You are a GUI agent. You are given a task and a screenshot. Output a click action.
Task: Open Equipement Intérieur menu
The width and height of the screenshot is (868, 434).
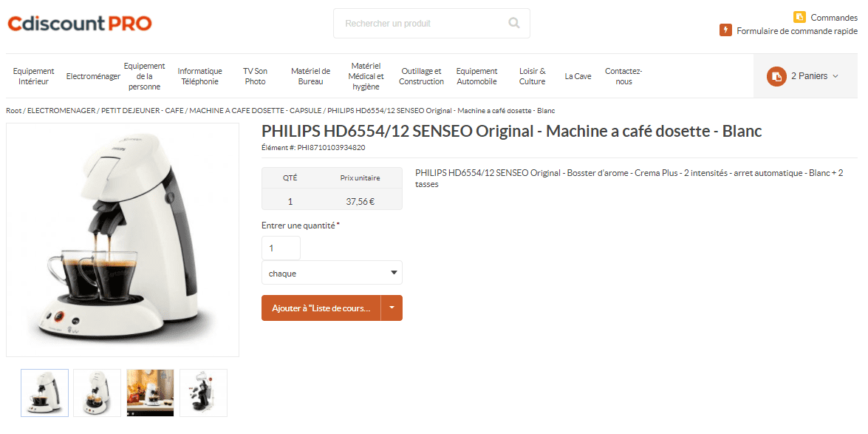[33, 76]
